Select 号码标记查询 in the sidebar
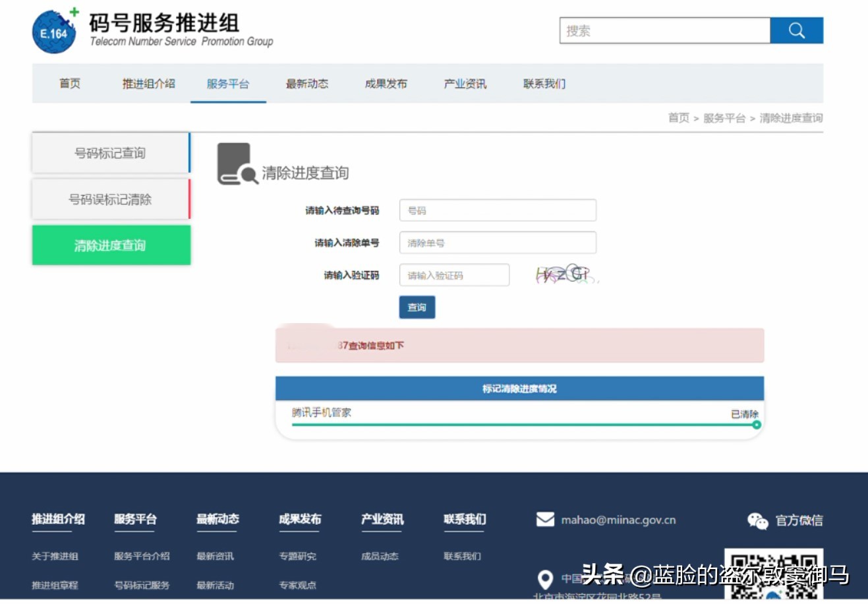Screen dimensions: 868x604 click(110, 152)
